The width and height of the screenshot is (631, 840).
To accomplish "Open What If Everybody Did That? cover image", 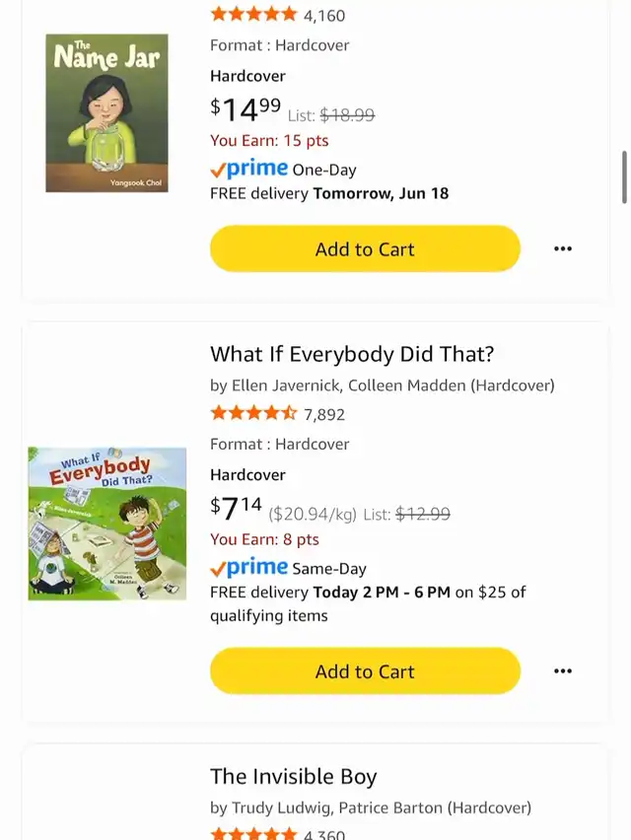I will 106,524.
